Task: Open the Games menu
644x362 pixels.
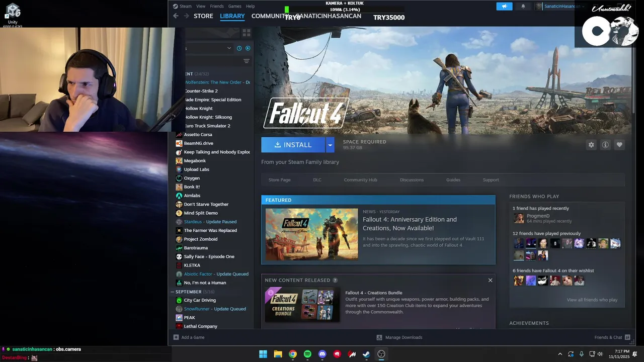Action: [x=235, y=6]
